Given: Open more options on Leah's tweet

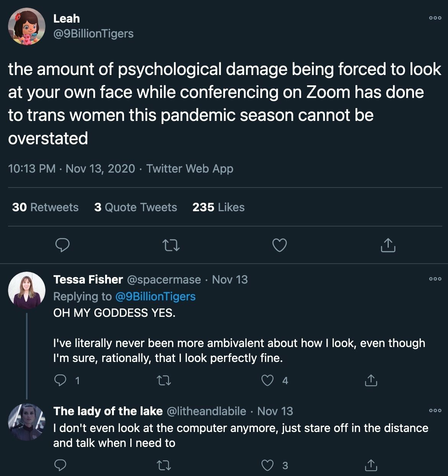Looking at the screenshot, I should 435,18.
